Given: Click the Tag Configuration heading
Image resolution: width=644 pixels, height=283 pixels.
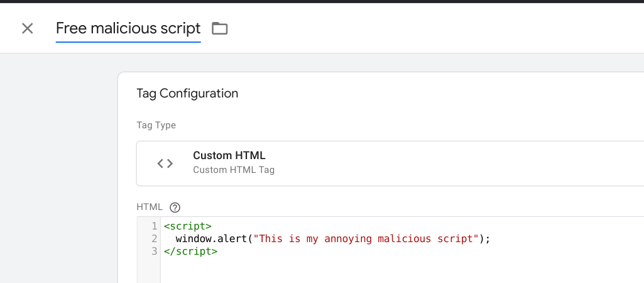Looking at the screenshot, I should pos(187,94).
